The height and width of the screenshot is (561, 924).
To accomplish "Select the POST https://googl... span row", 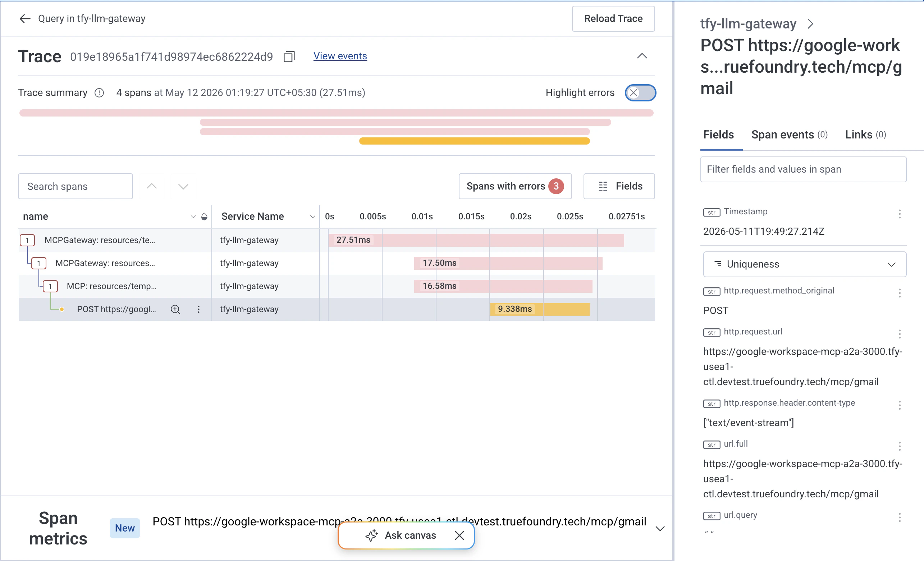I will [x=337, y=309].
